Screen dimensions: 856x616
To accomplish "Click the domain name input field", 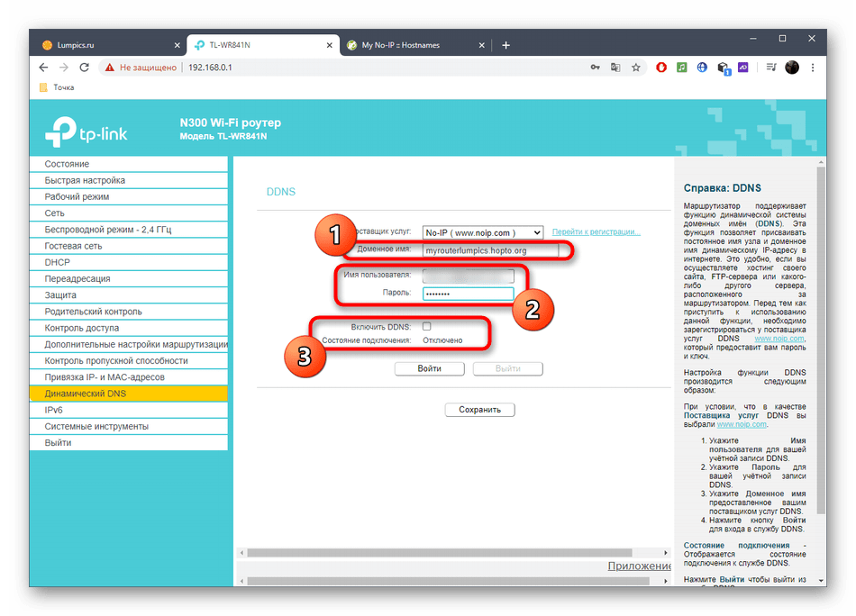I will (x=491, y=250).
